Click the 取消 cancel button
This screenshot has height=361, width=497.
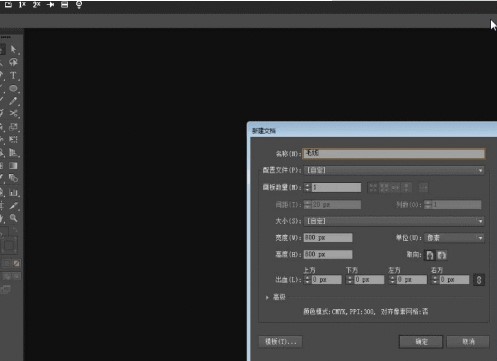pos(468,342)
